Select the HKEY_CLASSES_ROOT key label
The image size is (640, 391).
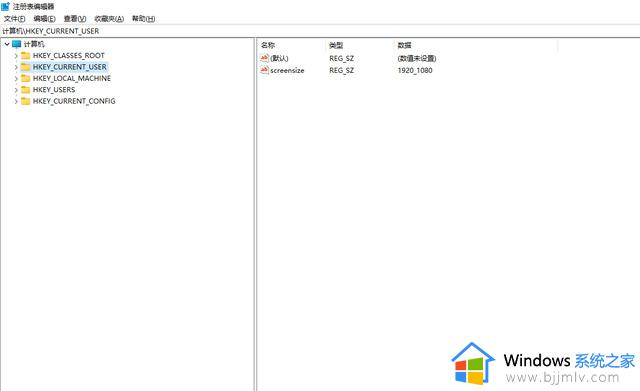(x=69, y=56)
